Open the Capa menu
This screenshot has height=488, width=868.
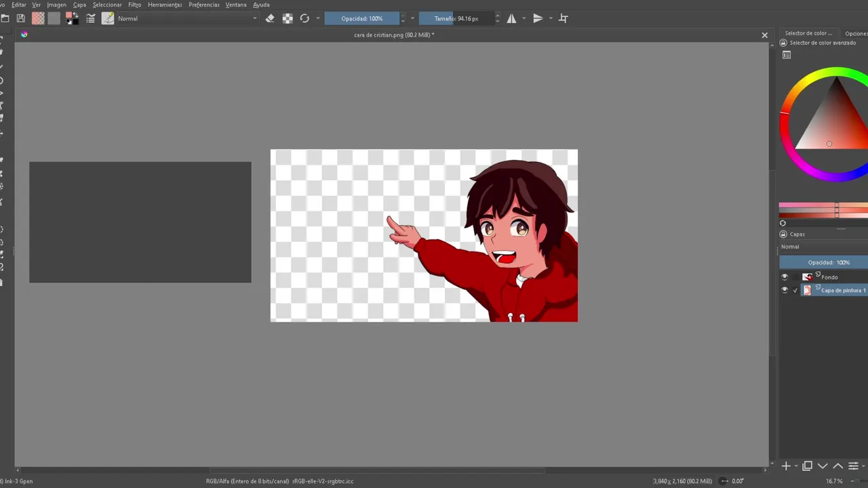pyautogui.click(x=79, y=5)
